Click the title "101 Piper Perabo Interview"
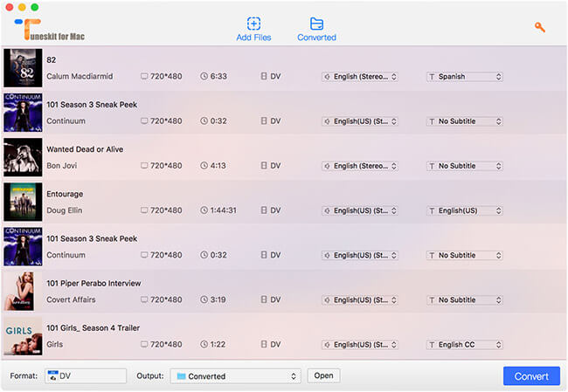 (94, 284)
